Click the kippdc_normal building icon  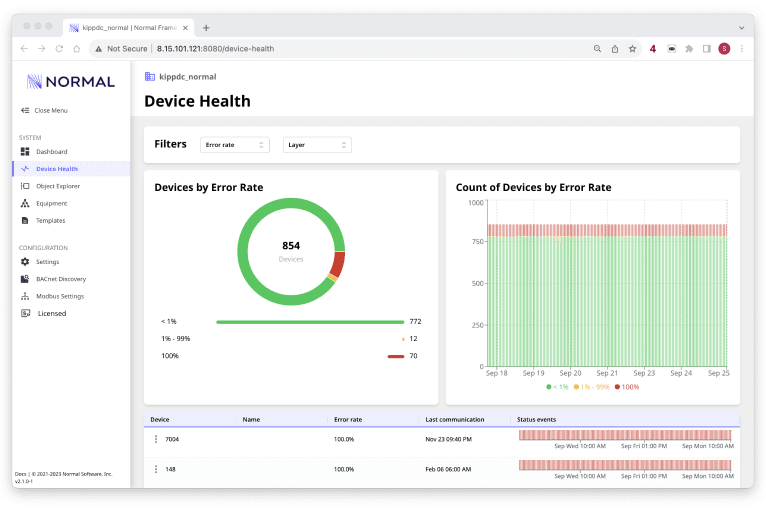(149, 77)
